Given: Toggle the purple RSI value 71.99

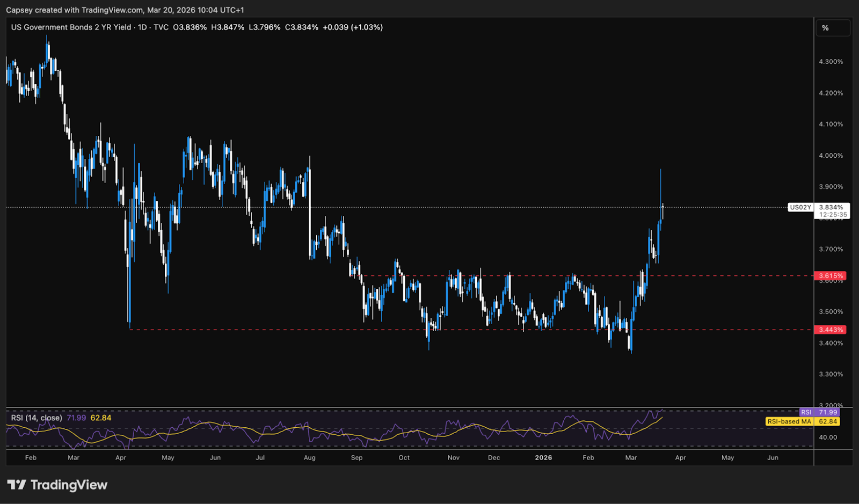Looking at the screenshot, I should click(77, 417).
